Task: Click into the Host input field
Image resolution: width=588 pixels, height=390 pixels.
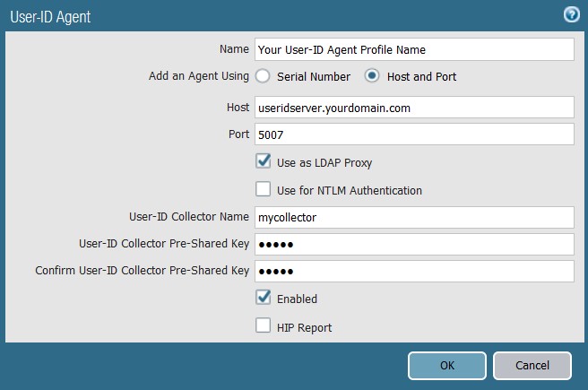Action: pos(413,108)
